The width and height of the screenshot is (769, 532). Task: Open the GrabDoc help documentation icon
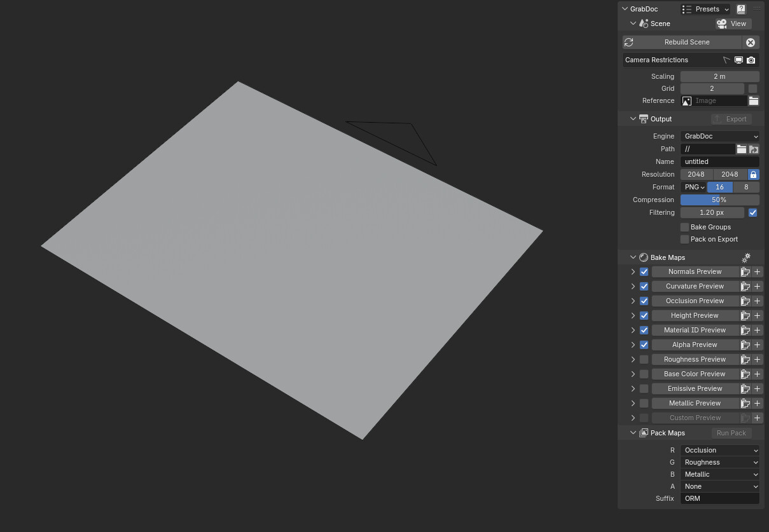740,9
